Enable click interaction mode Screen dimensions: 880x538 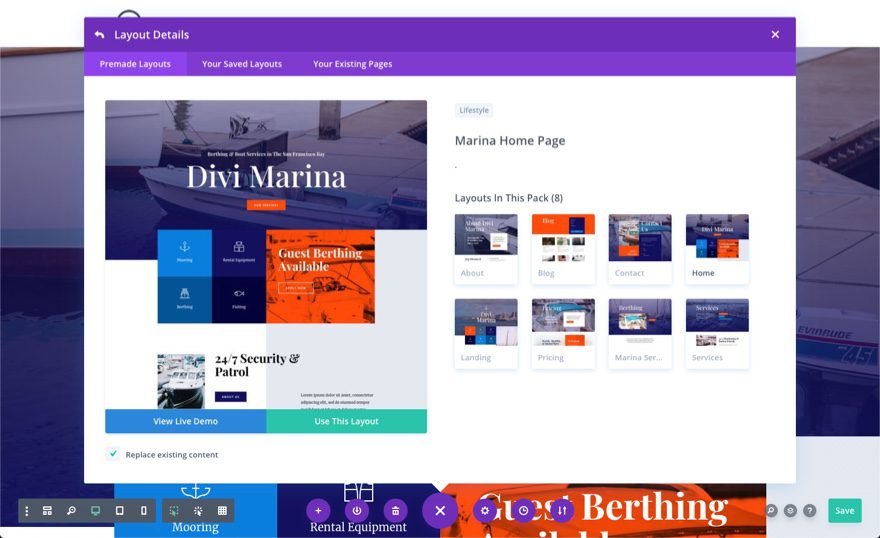coord(174,511)
